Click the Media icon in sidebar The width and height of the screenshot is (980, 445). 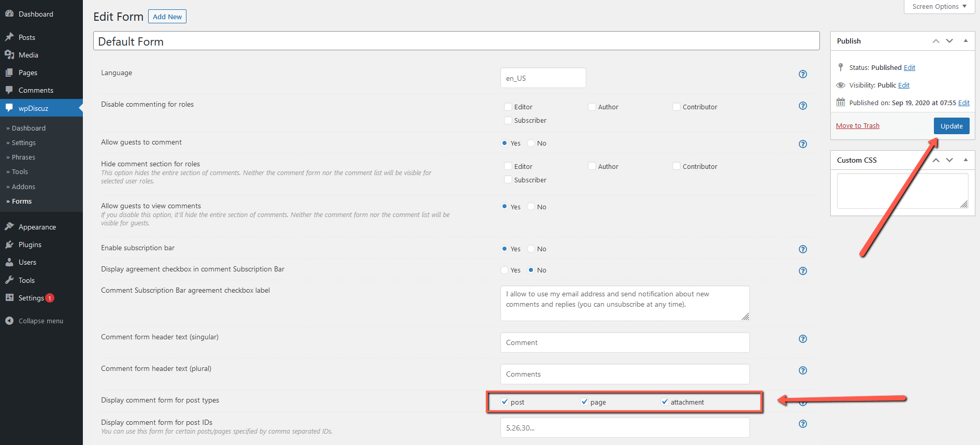click(x=9, y=55)
